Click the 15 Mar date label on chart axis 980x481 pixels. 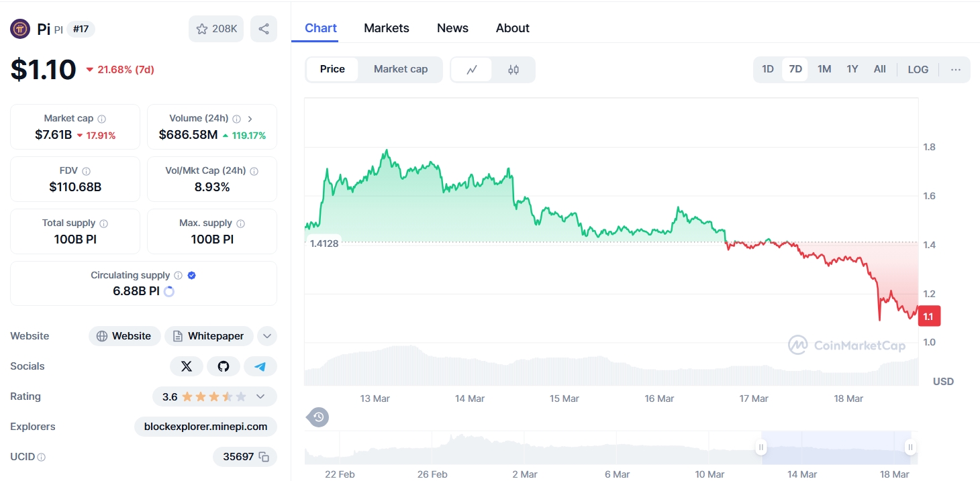(565, 398)
